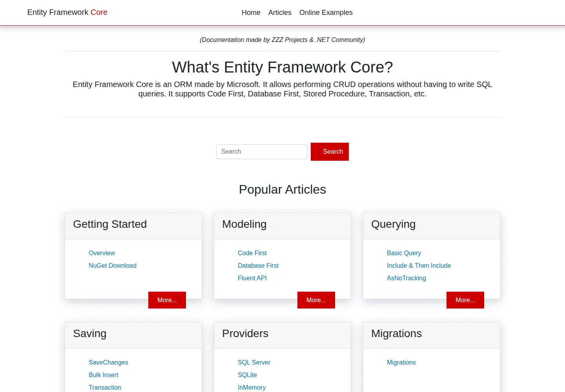
Task: Click the red Search button
Action: pyautogui.click(x=330, y=152)
